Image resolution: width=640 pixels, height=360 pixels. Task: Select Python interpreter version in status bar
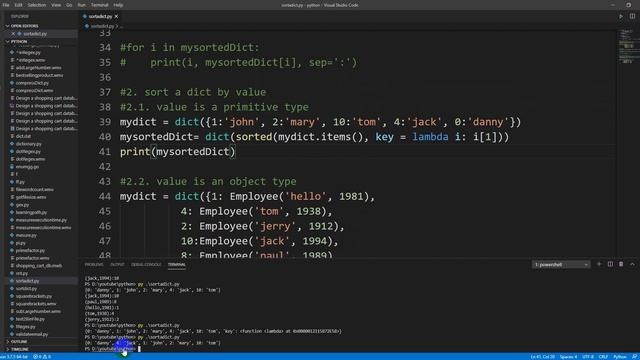click(14, 357)
